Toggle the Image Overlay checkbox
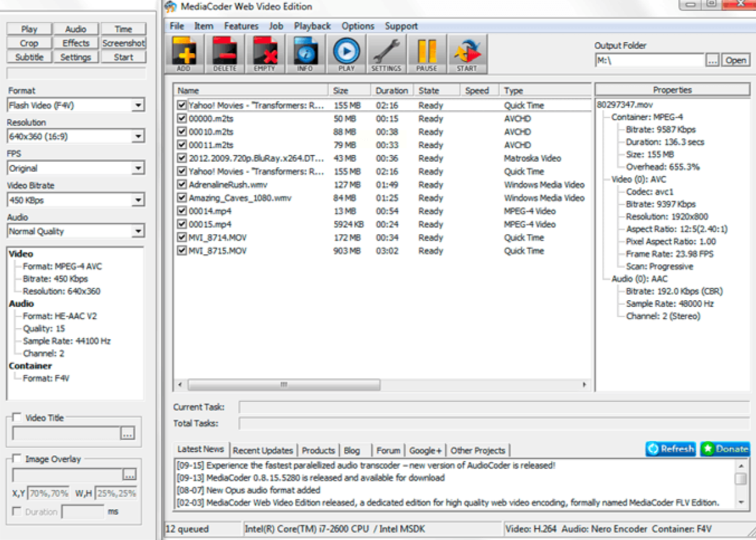Screen dimensions: 756x540 coord(17,459)
